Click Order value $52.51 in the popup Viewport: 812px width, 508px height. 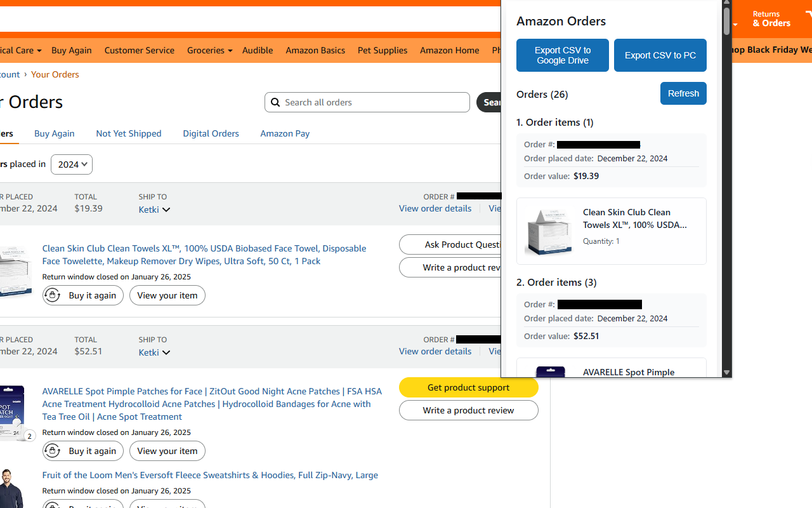tap(561, 336)
